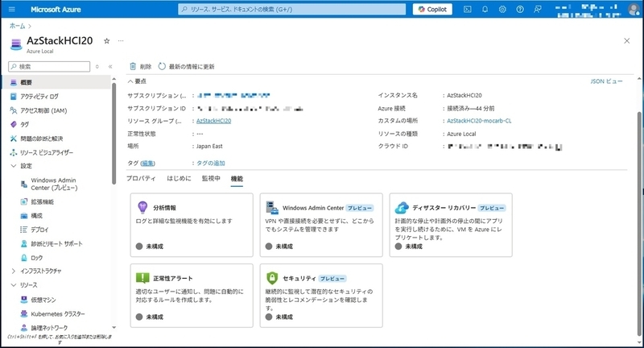Switch to the はじめに tab
Image resolution: width=644 pixels, height=348 pixels.
pyautogui.click(x=179, y=178)
